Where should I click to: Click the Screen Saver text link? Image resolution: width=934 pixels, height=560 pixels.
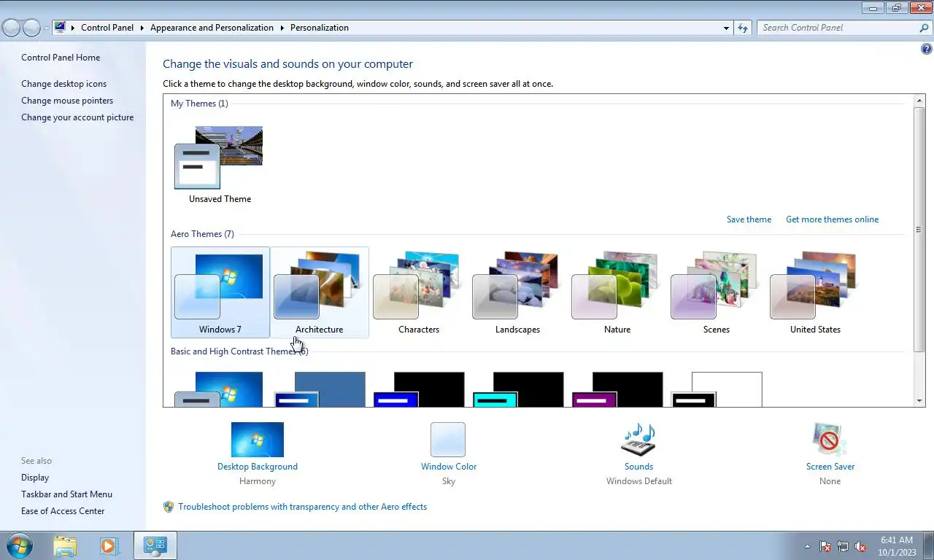[x=830, y=467]
